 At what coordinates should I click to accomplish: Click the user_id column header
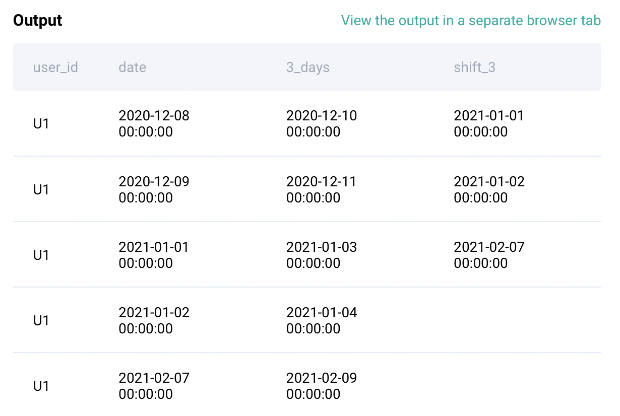tap(56, 67)
